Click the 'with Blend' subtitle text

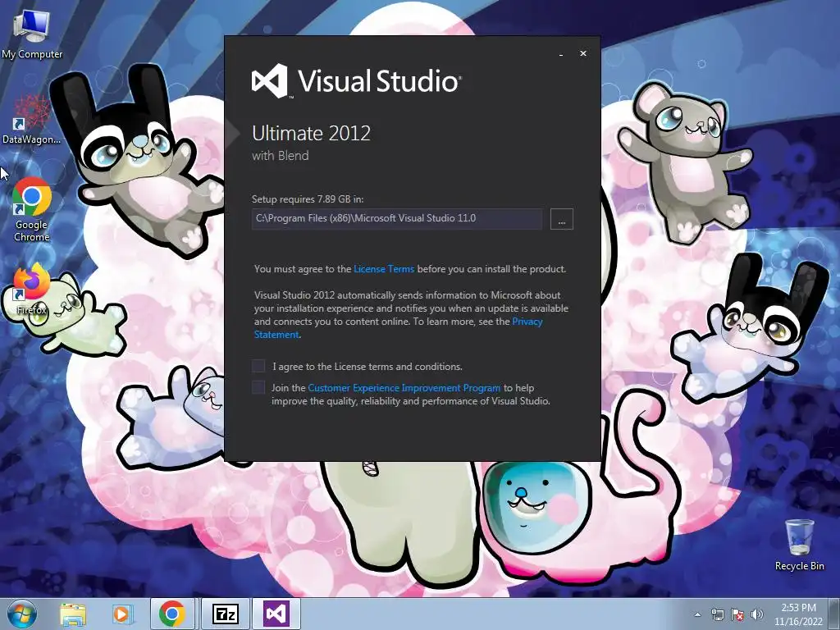click(281, 155)
